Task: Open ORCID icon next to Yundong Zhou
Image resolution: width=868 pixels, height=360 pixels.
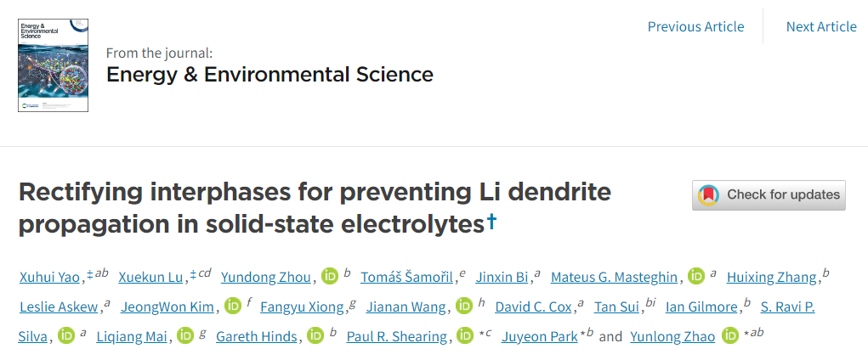Action: [x=330, y=277]
